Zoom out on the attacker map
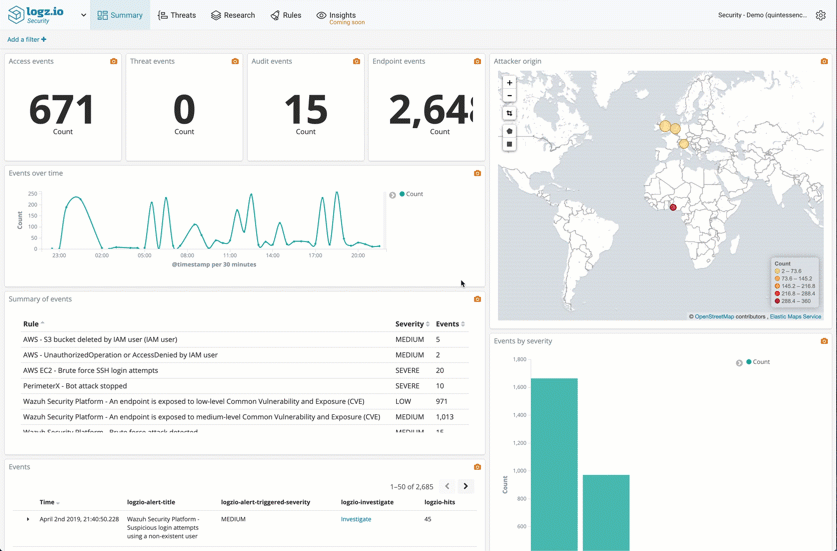 tap(509, 96)
